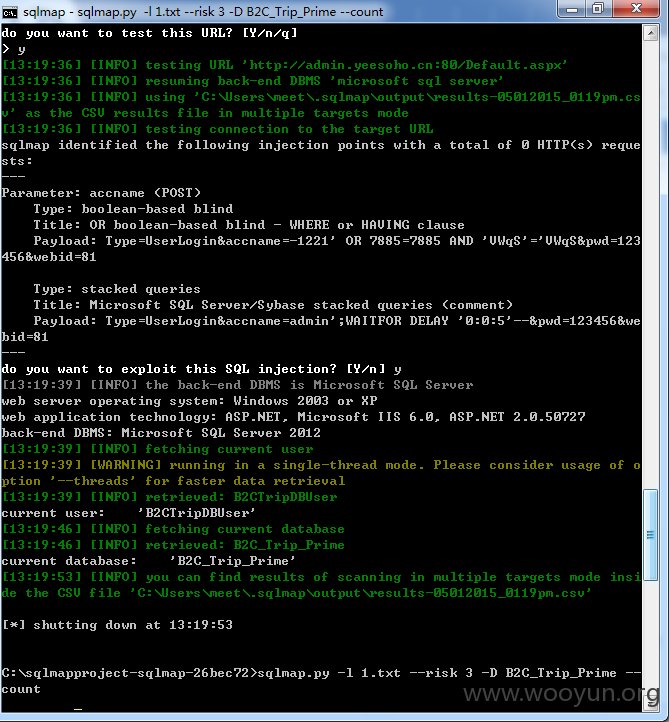The width and height of the screenshot is (669, 722).
Task: Click the 'http://admin.yeesoho.cn:80/Default.aspx' URL text
Action: click(x=405, y=65)
